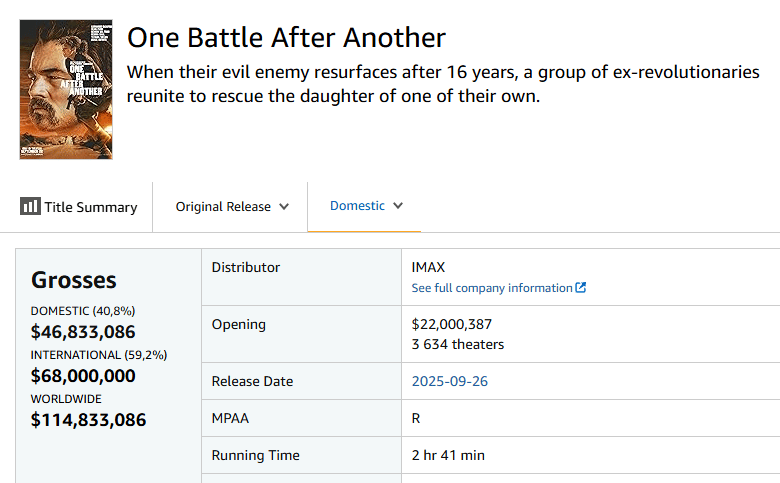Select the international gross figure $68,000,000
The image size is (780, 483).
tap(83, 376)
